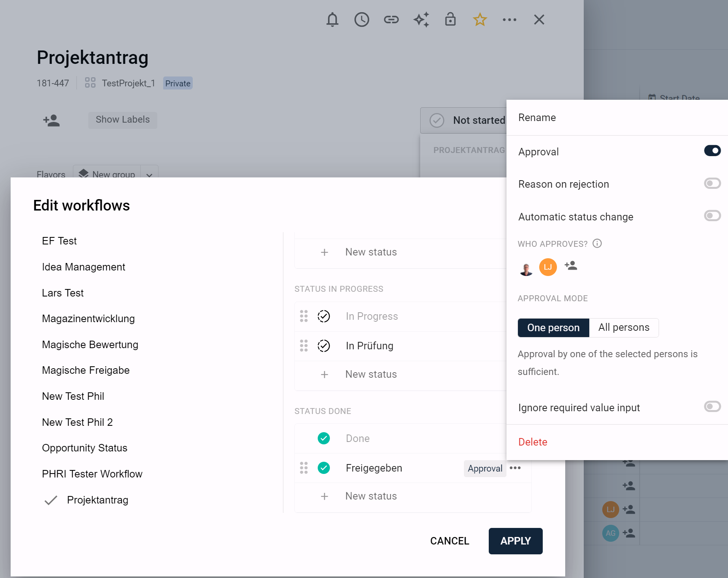The height and width of the screenshot is (578, 728).
Task: Click the lock privacy icon
Action: click(x=450, y=19)
